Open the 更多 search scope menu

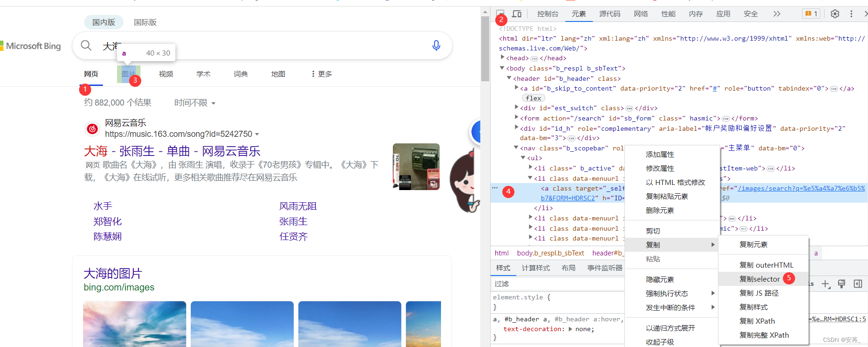(x=322, y=74)
